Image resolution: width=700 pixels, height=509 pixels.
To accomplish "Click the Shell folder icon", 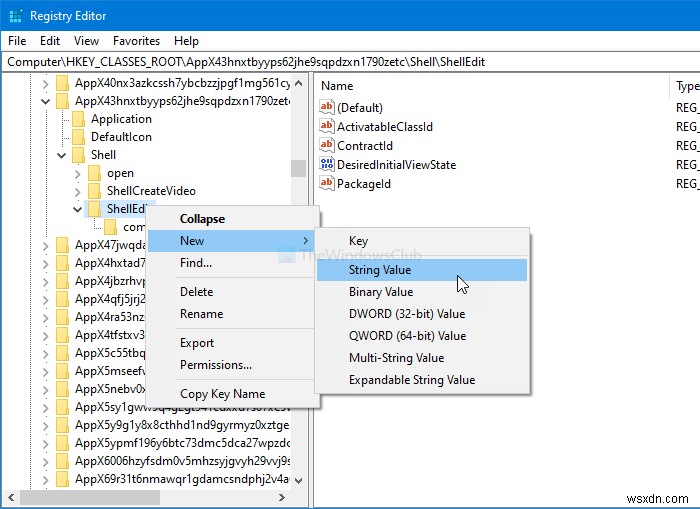I will pyautogui.click(x=78, y=155).
